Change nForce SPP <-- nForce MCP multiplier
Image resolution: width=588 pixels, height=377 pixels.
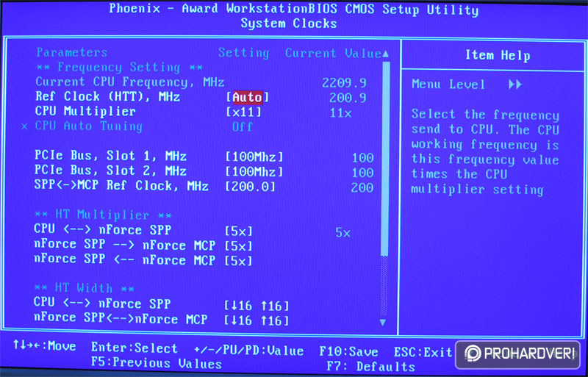[x=239, y=261]
